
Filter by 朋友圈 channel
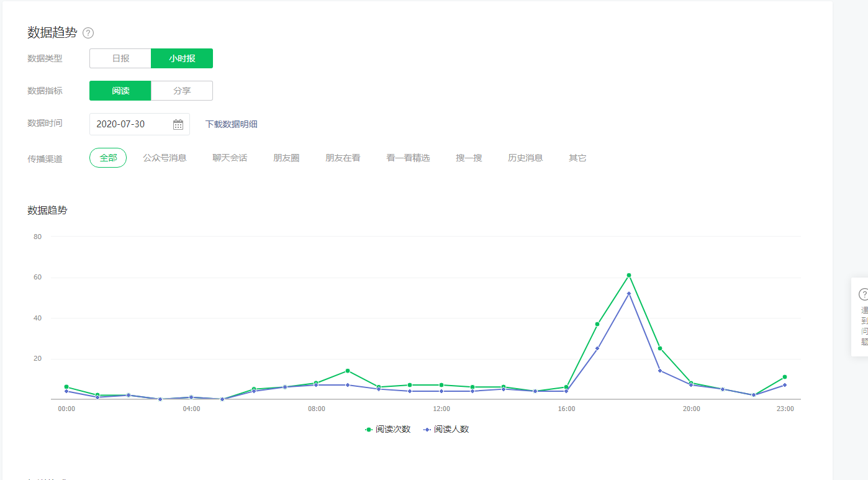286,158
